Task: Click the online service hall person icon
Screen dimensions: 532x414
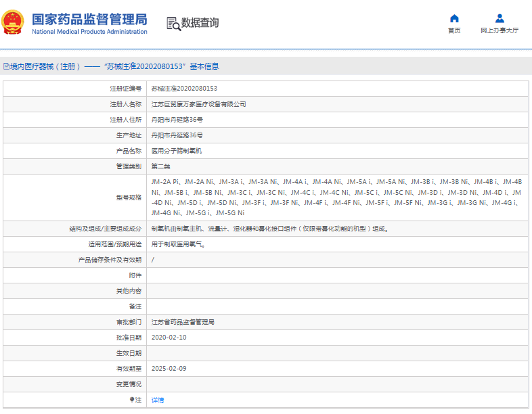Action: (x=500, y=18)
